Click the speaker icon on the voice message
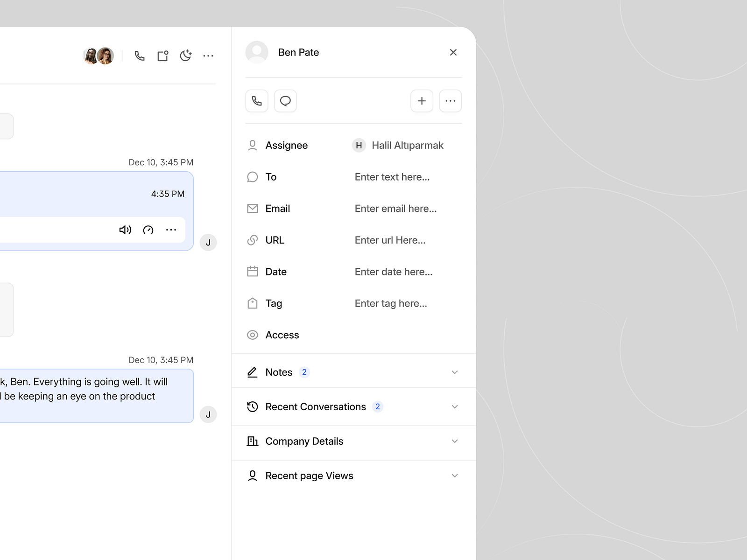The width and height of the screenshot is (747, 560). coord(125,230)
